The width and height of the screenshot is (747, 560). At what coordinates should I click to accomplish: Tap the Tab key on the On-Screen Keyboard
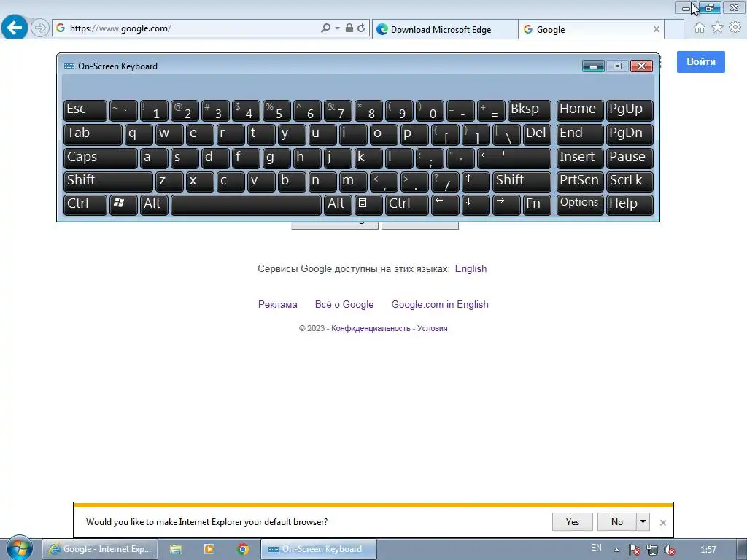(93, 134)
